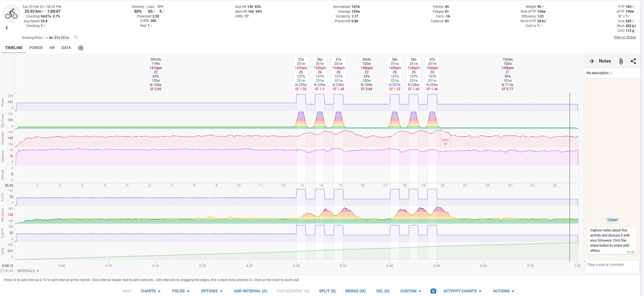This screenshot has height=296, width=644.
Task: Open the CHARTS dropdown menu
Action: coord(150,291)
